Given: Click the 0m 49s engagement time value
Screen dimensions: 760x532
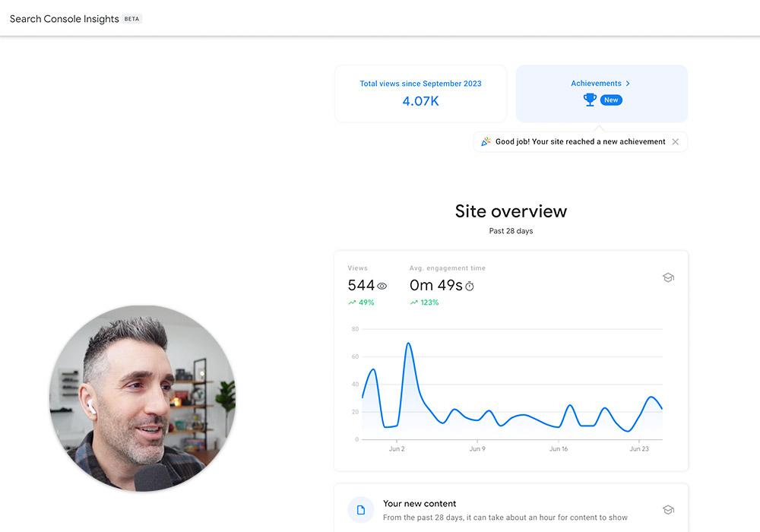Looking at the screenshot, I should [x=435, y=286].
